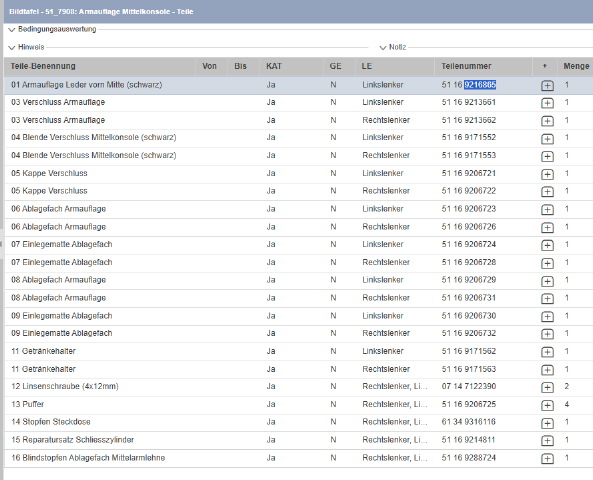Add part 51 16 9213661 via plus icon

point(547,103)
